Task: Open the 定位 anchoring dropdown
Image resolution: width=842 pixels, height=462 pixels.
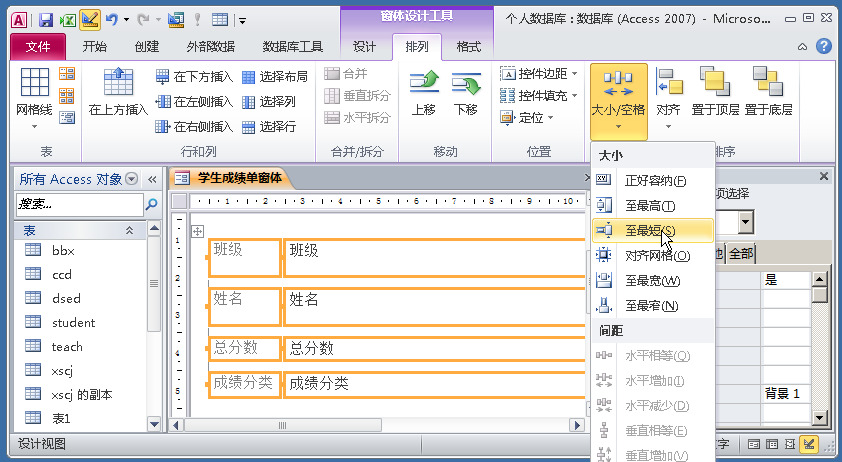Action: pos(527,117)
